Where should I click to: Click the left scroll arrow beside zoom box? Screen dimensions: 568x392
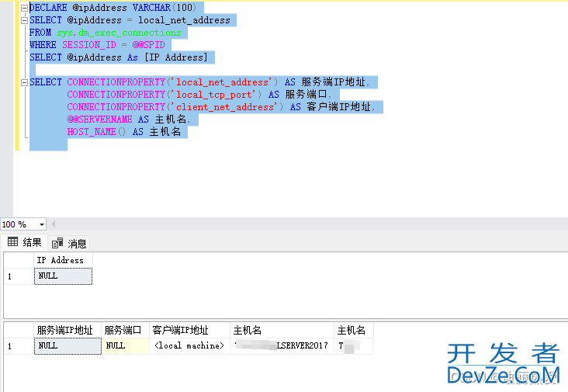54,224
